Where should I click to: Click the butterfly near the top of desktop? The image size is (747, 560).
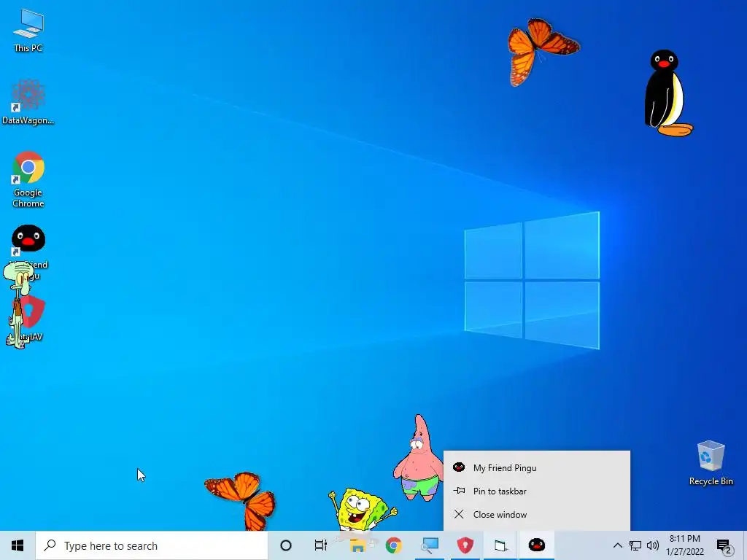pos(542,52)
